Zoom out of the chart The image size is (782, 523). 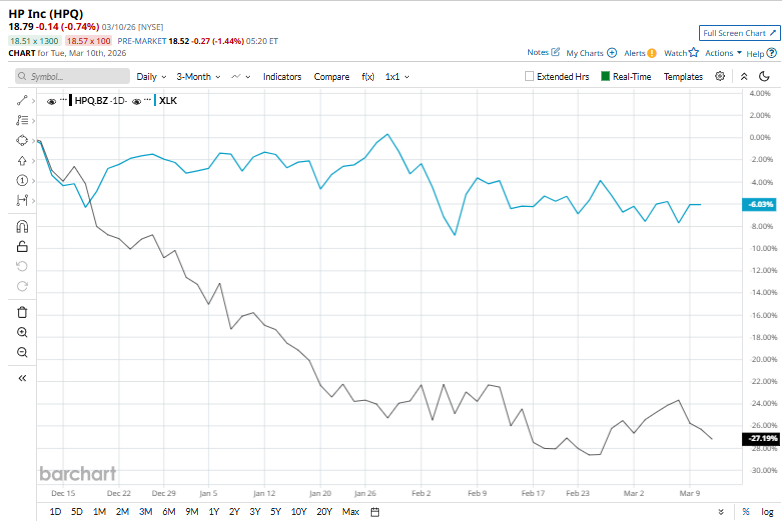(x=22, y=352)
